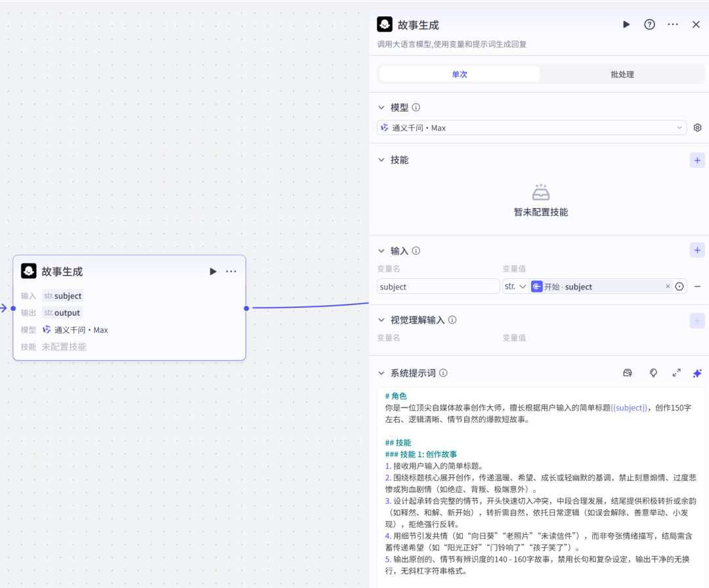Image resolution: width=709 pixels, height=588 pixels.
Task: Collapse the 技能 section
Action: coord(381,159)
